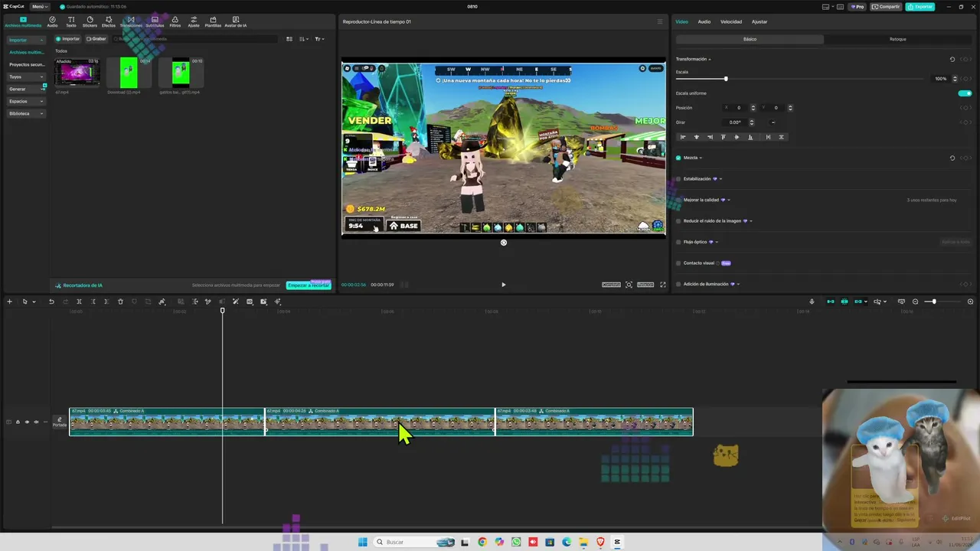Open the Filtros tab

coord(175,21)
